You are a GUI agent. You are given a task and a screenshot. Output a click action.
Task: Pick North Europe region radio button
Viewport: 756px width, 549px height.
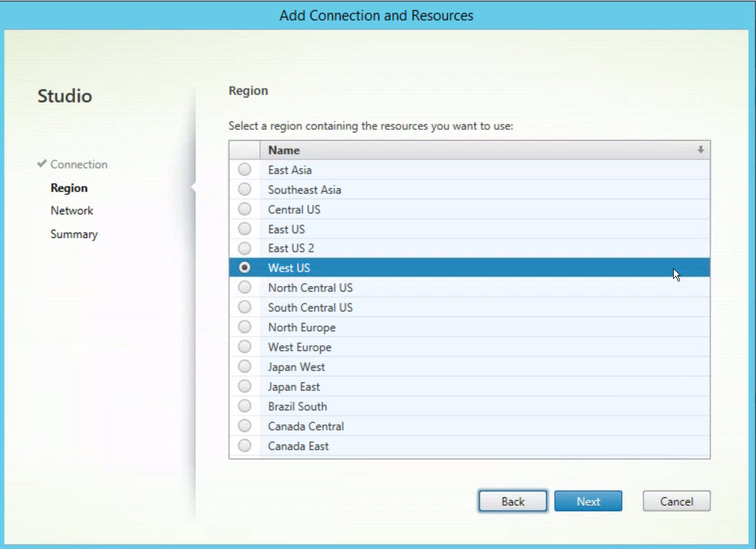(x=244, y=327)
